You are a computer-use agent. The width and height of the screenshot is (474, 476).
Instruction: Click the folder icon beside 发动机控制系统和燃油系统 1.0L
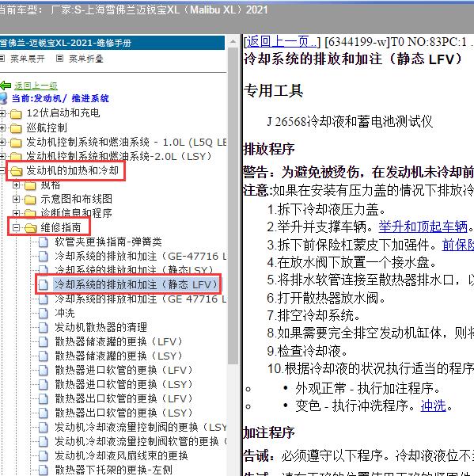[x=16, y=143]
